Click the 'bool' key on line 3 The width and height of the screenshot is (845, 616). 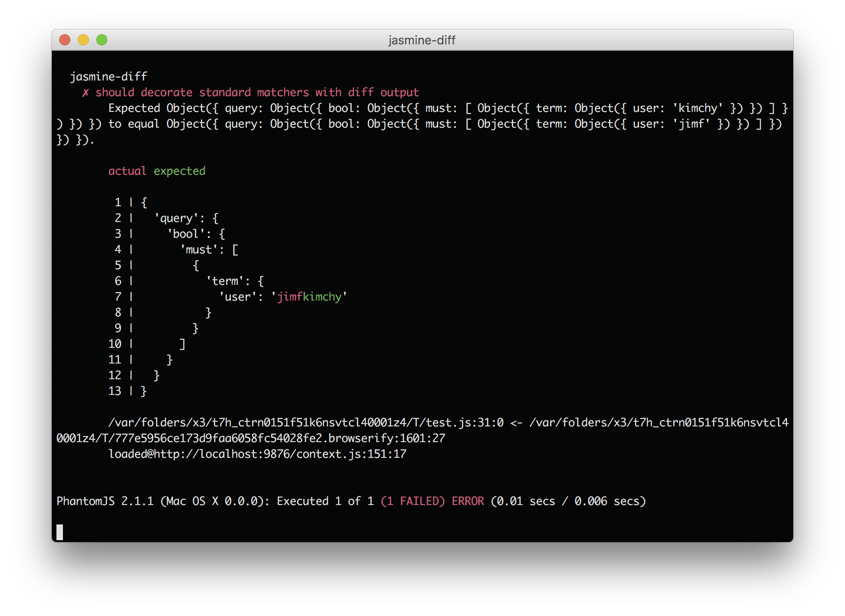(x=186, y=234)
